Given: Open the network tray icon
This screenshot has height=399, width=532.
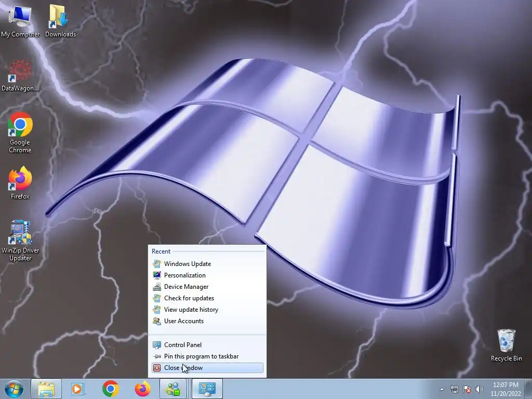Looking at the screenshot, I should (x=454, y=389).
